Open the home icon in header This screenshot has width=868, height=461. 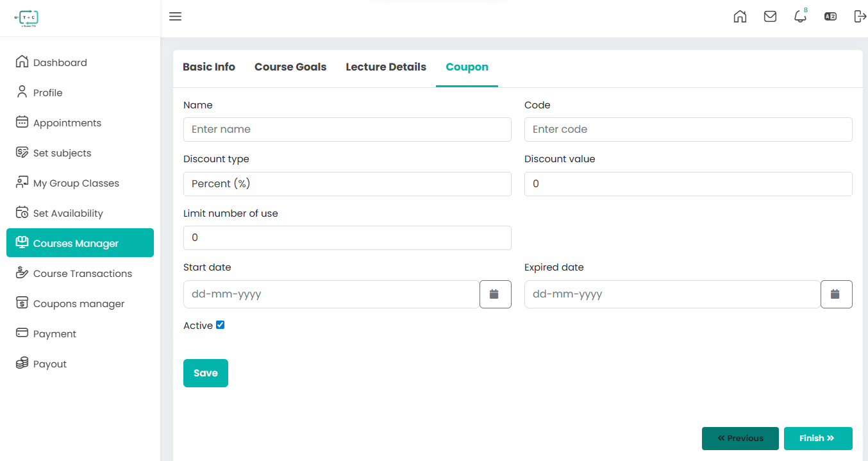pyautogui.click(x=740, y=17)
